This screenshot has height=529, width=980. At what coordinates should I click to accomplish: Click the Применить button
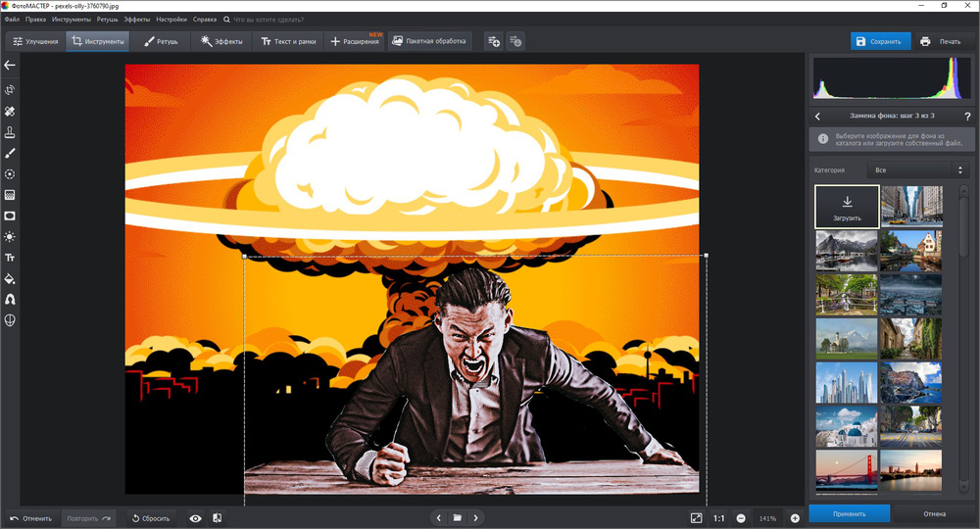click(x=849, y=513)
